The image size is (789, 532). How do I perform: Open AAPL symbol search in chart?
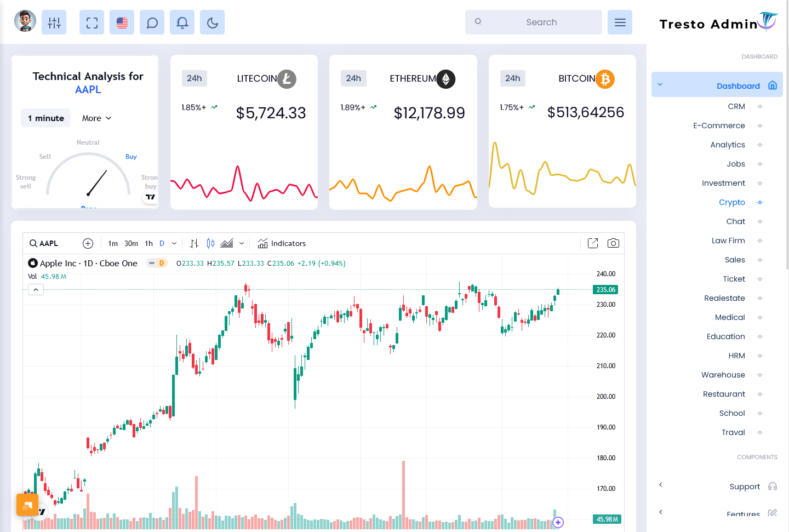coord(44,243)
